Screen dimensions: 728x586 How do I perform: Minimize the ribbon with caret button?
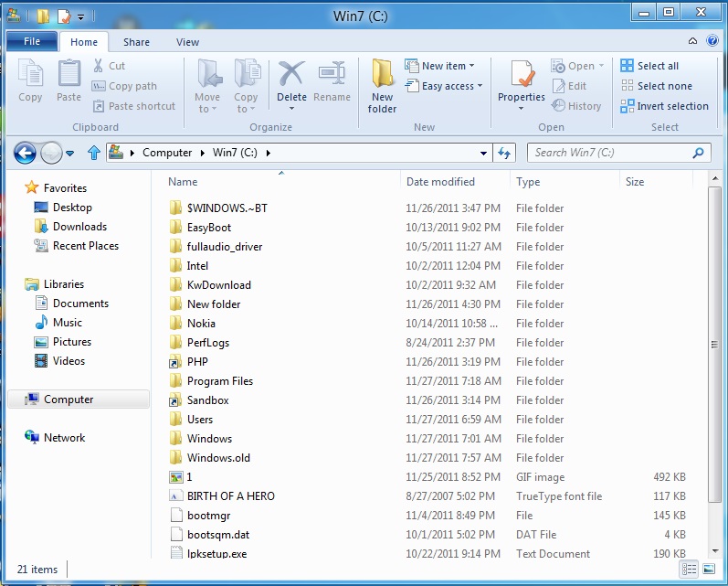click(x=692, y=41)
